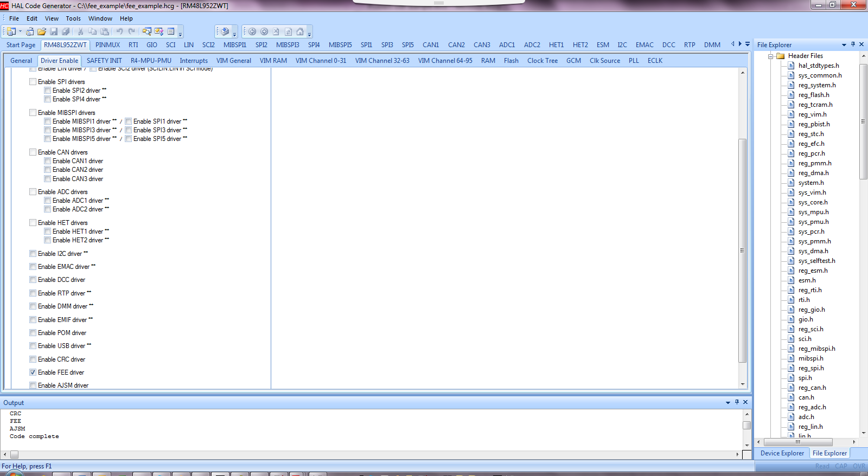Open the Start Page tab
The image size is (868, 476).
21,45
